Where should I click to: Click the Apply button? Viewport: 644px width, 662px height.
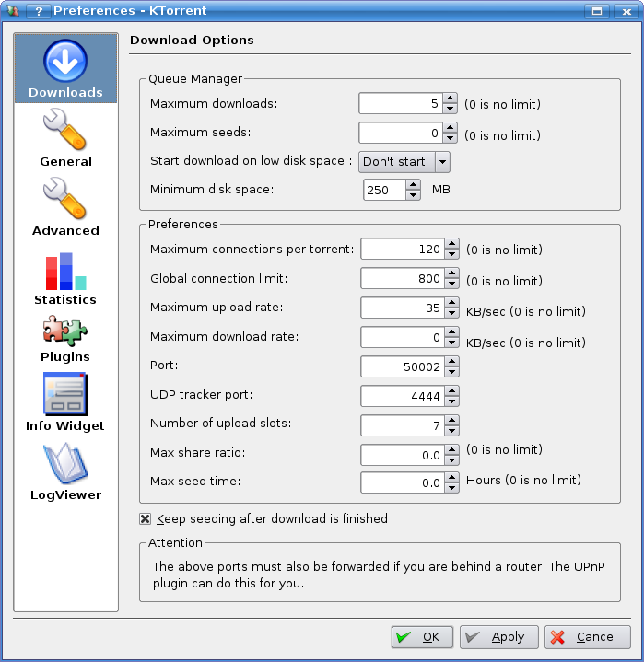498,637
